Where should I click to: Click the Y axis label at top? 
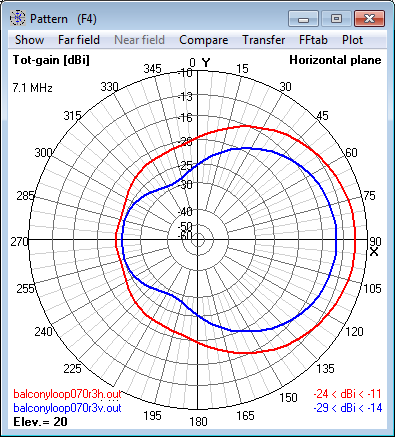point(206,63)
